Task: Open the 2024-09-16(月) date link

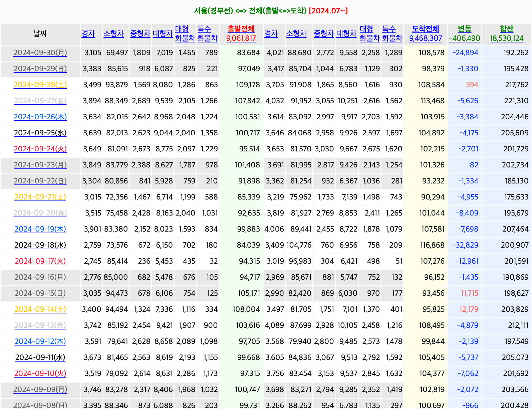Action: point(40,277)
